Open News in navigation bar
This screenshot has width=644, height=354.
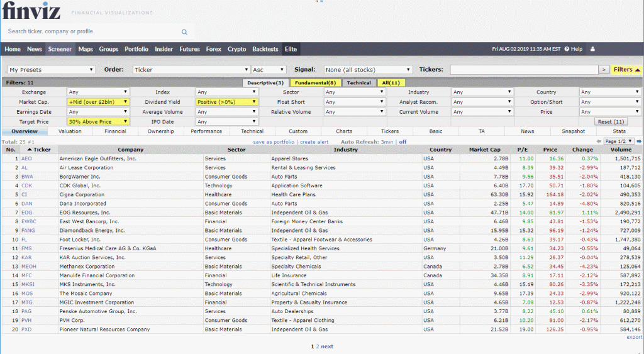tap(35, 49)
